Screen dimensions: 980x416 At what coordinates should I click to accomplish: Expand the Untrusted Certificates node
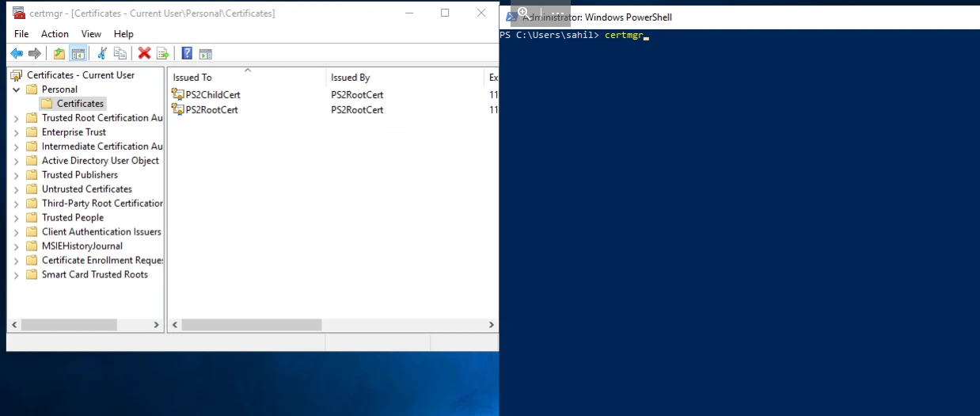(x=16, y=189)
